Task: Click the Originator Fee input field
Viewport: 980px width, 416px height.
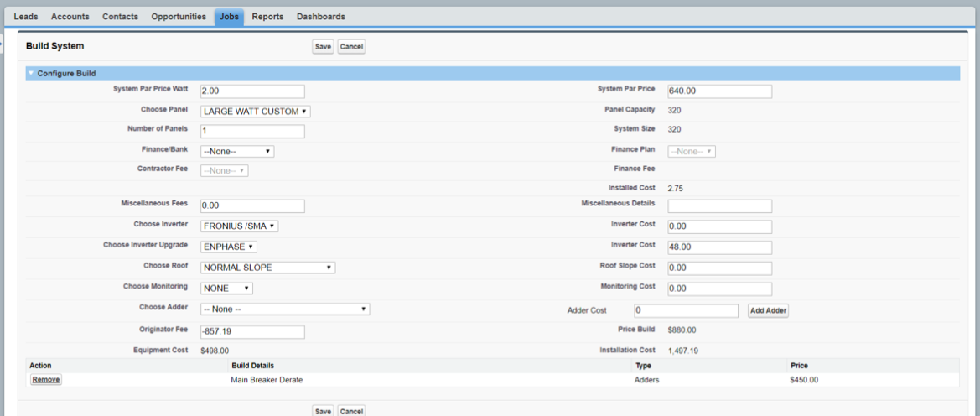Action: coord(252,332)
